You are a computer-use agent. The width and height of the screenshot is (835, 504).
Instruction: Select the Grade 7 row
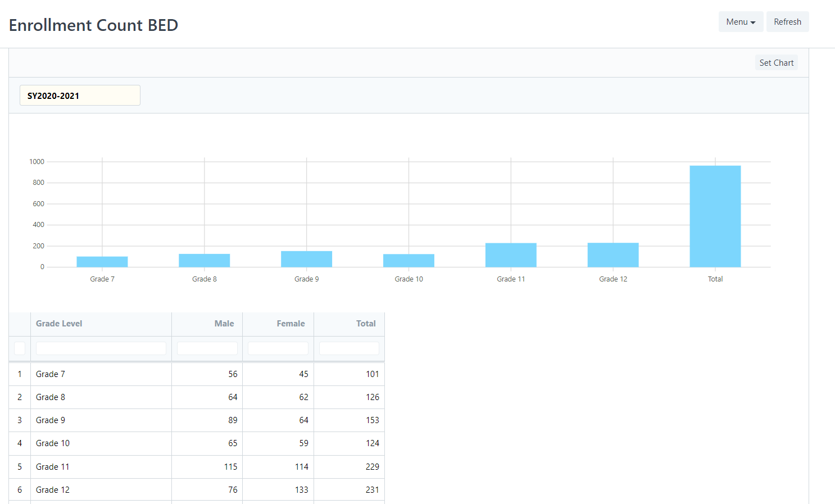pyautogui.click(x=101, y=374)
